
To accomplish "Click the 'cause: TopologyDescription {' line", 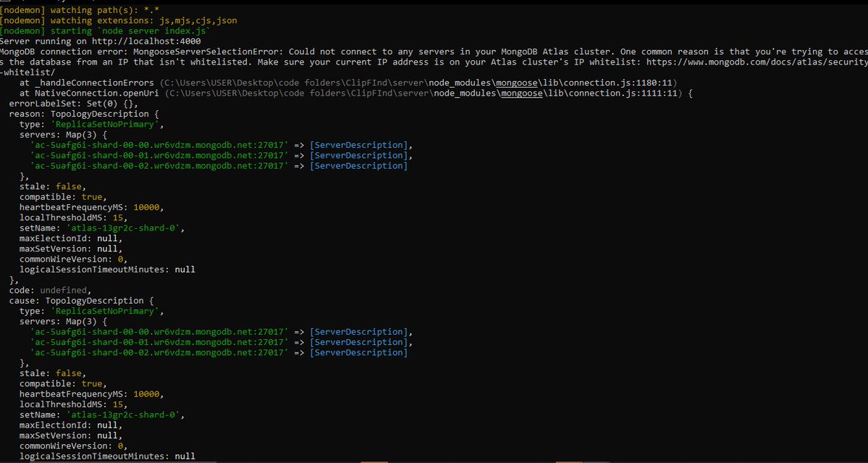I will click(x=81, y=301).
